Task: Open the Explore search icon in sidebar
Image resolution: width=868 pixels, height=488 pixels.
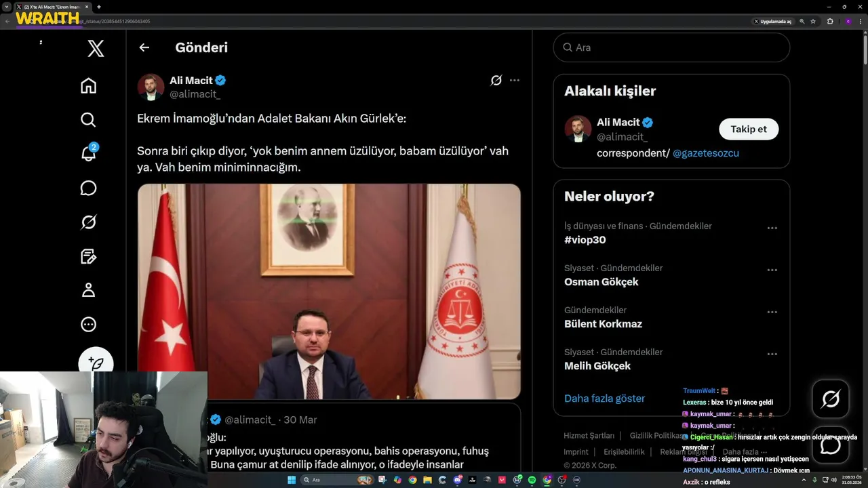Action: (88, 120)
